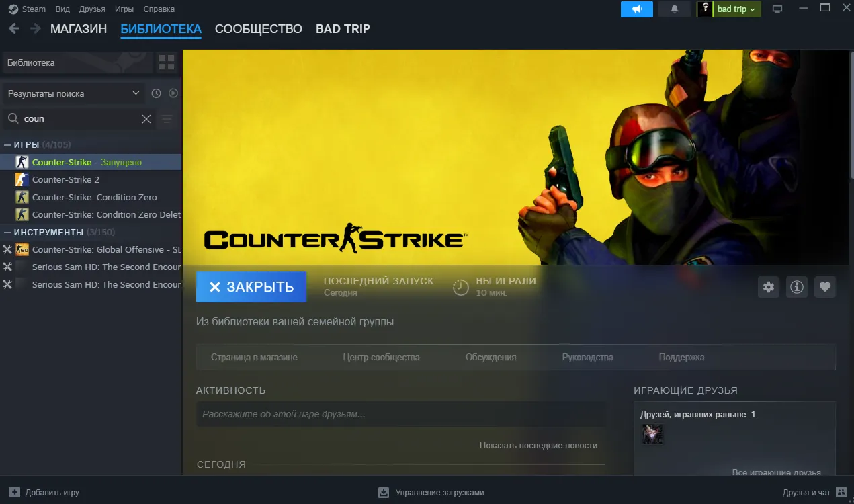854x504 pixels.
Task: Select Counter-Strike: Condition Zero
Action: (91, 197)
